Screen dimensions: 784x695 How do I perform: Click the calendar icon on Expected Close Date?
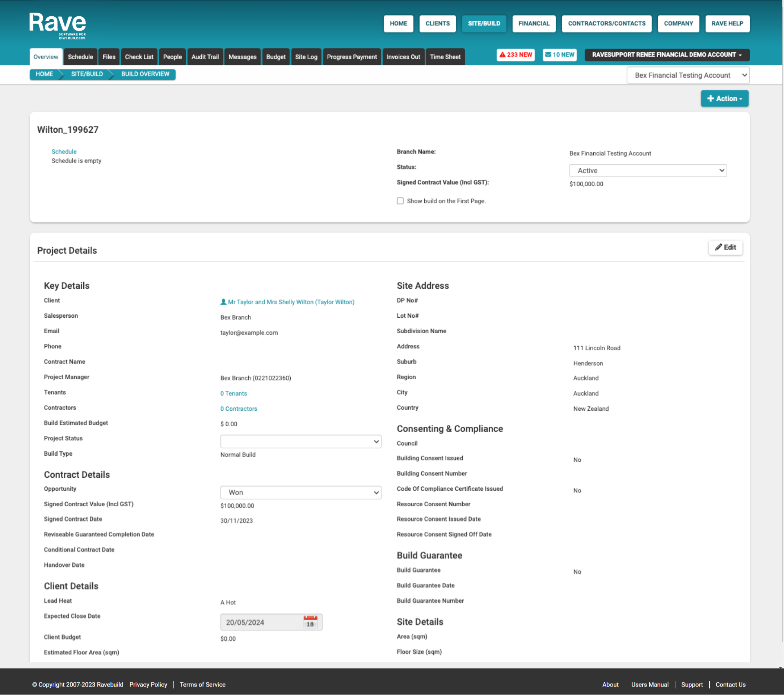point(310,622)
